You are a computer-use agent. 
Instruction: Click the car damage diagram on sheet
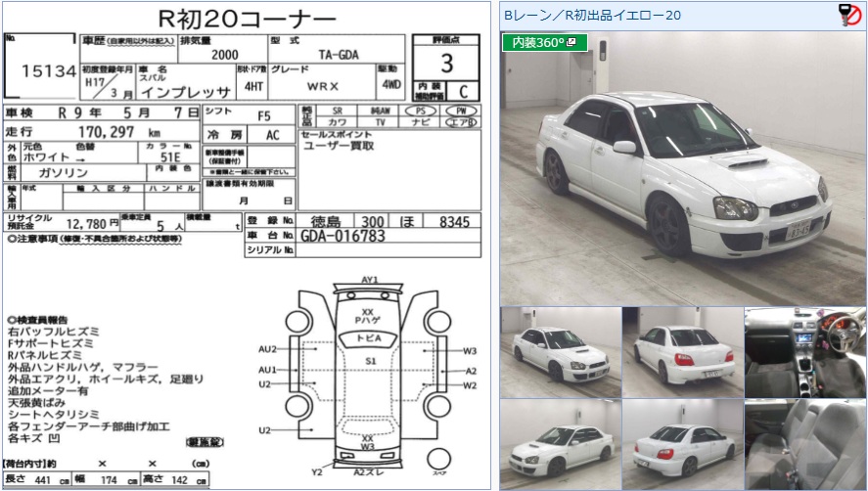[x=368, y=377]
